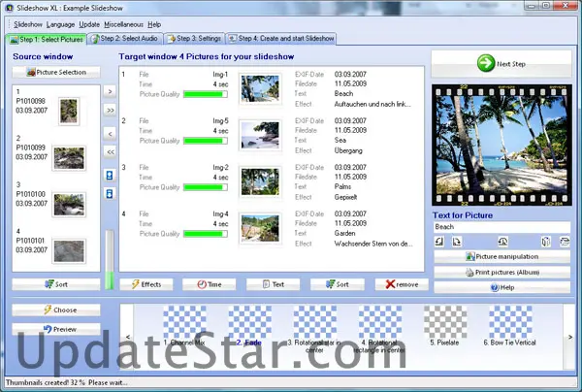The image size is (582, 392).
Task: Add selected picture with single arrow > button
Action: 110,91
